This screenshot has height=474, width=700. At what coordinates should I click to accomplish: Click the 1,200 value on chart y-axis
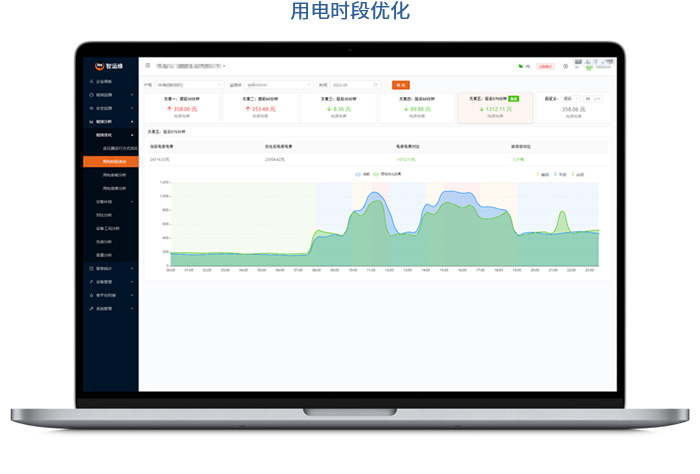click(x=164, y=182)
